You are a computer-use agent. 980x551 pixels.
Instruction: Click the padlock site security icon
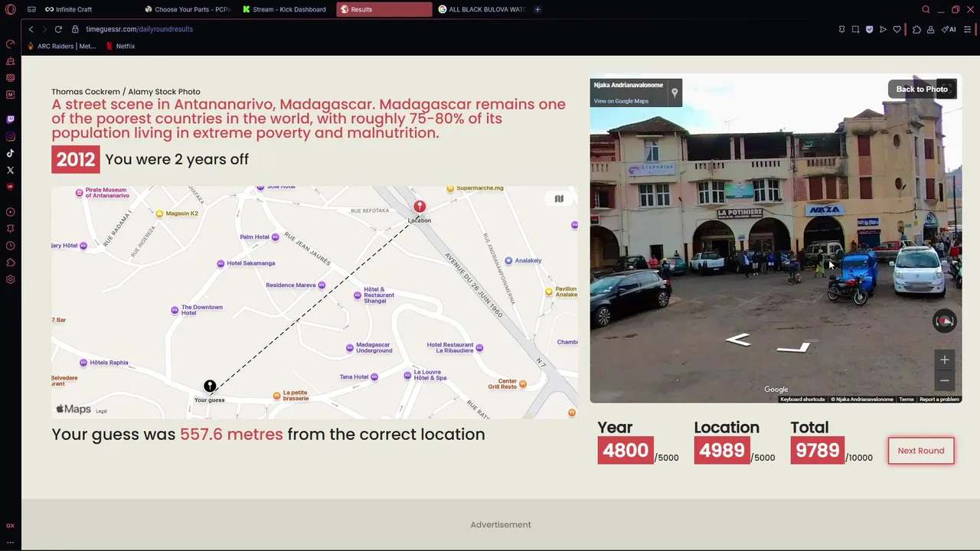[x=75, y=29]
